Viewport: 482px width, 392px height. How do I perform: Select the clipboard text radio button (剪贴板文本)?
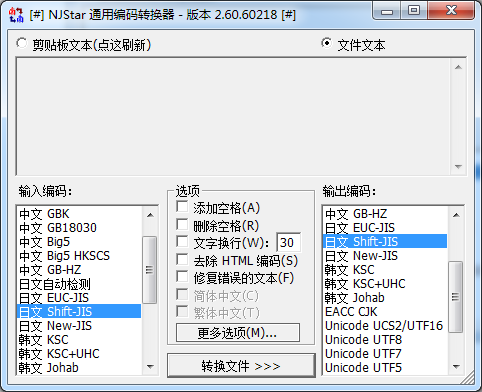[22, 44]
